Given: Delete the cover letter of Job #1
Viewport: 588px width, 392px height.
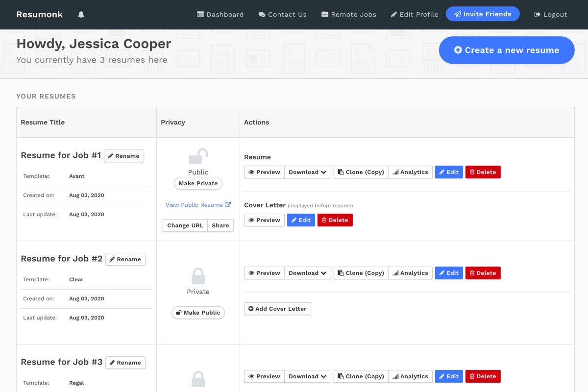Looking at the screenshot, I should tap(335, 220).
